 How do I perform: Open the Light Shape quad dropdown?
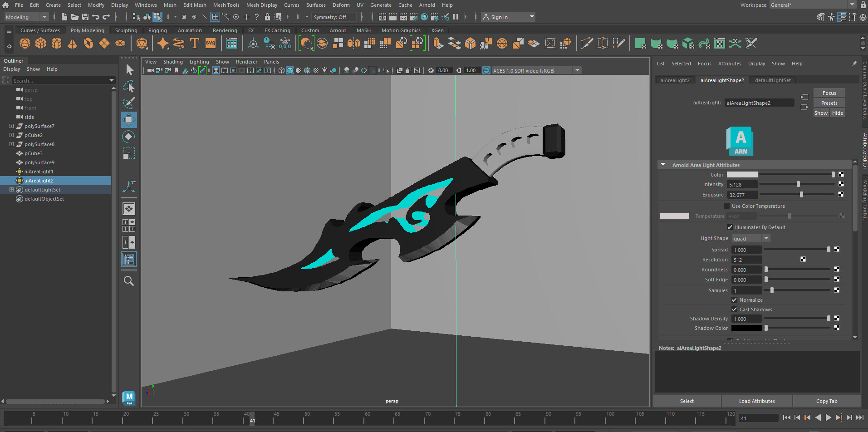(x=750, y=239)
